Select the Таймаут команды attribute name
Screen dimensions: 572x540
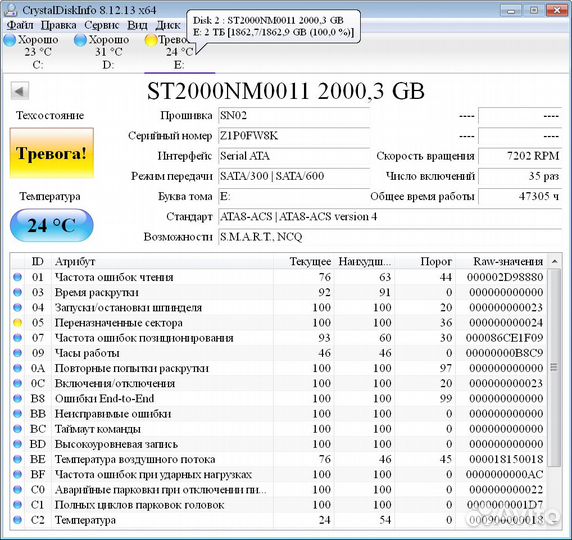tap(98, 429)
